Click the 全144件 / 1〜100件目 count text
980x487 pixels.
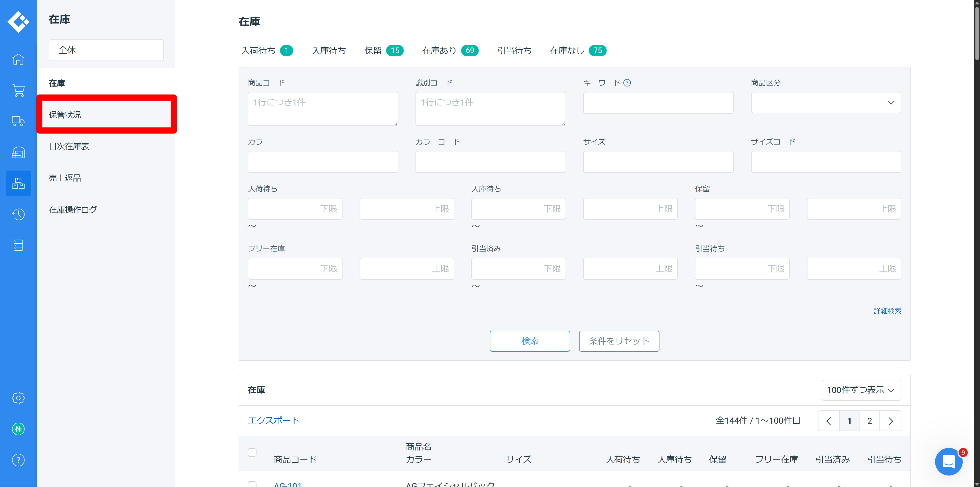point(758,420)
